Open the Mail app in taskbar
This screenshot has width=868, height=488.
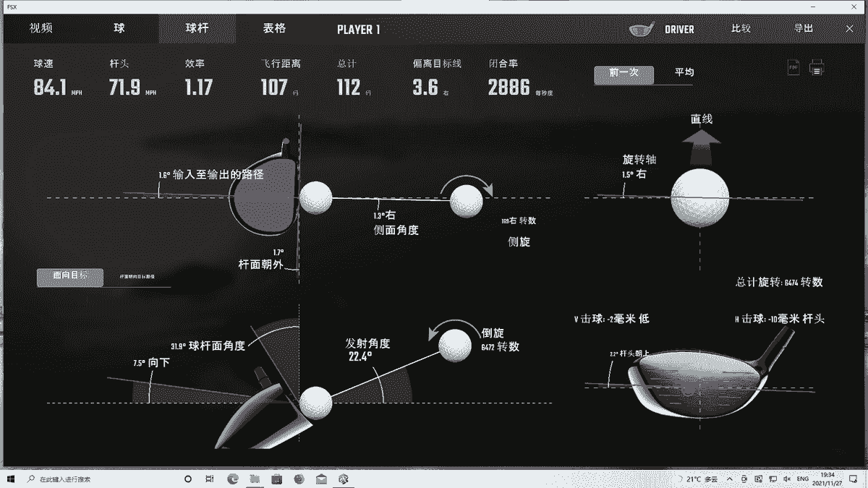click(321, 479)
